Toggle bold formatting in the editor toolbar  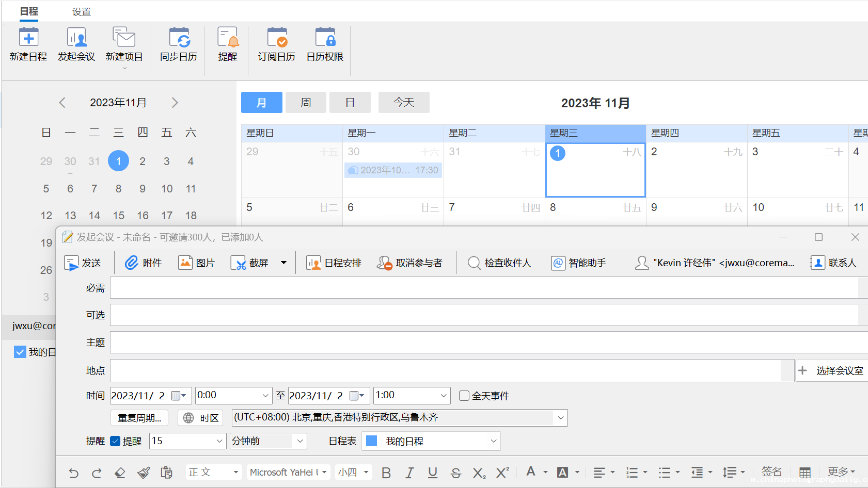386,473
